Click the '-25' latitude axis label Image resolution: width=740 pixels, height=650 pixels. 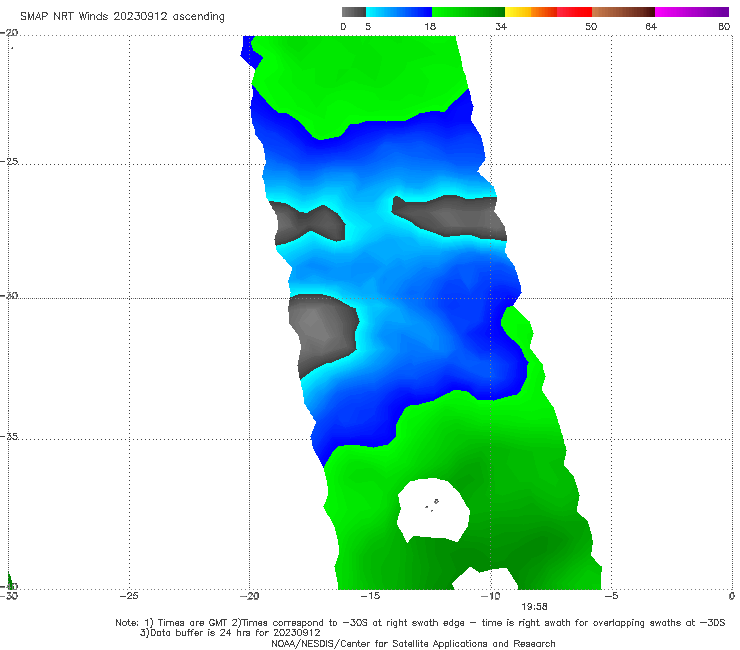9,161
